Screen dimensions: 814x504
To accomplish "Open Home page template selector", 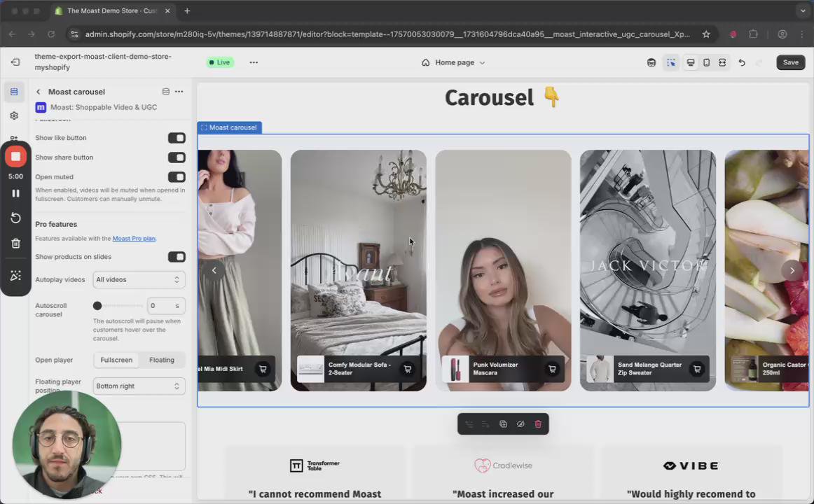I will coord(454,62).
